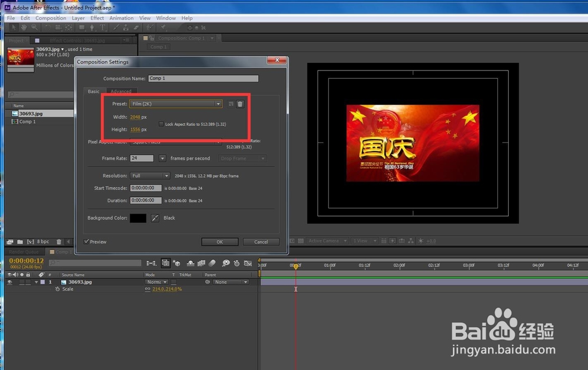Select the Selection arrow tool
This screenshot has height=370, width=588.
click(x=14, y=28)
